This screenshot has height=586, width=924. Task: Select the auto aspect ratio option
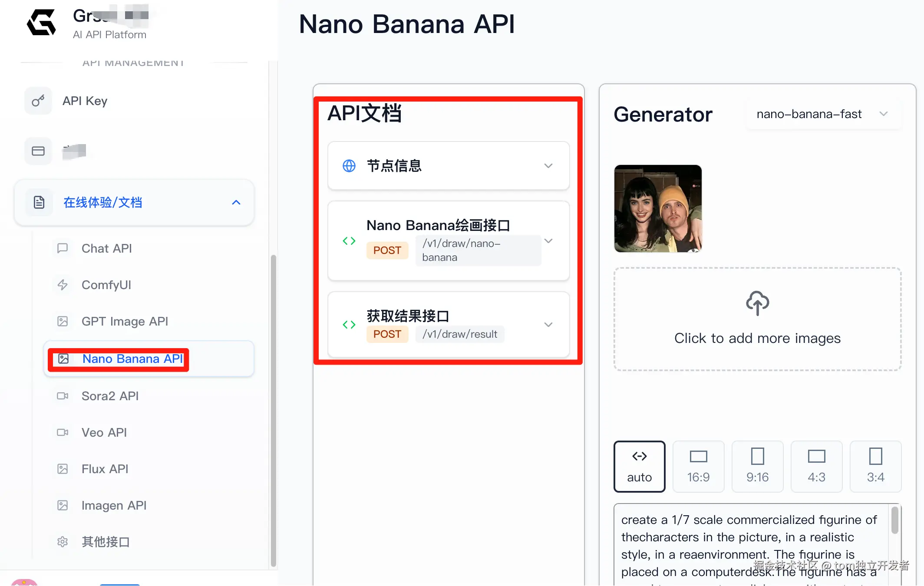pyautogui.click(x=639, y=467)
